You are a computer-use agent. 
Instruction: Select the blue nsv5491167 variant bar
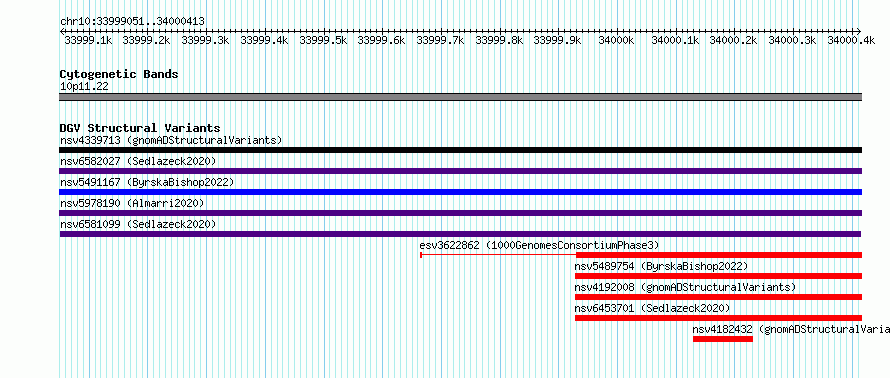460,192
